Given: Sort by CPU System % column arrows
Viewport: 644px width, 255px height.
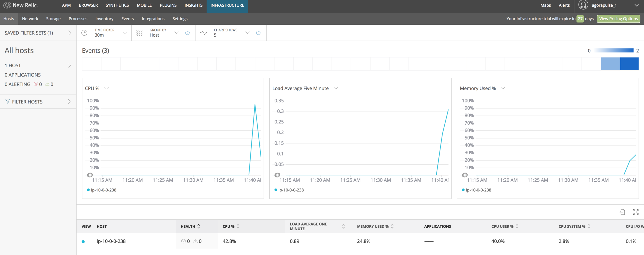Looking at the screenshot, I should coord(589,226).
